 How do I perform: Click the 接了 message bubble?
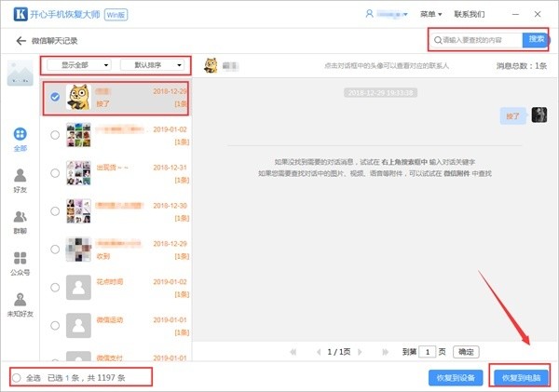point(513,115)
